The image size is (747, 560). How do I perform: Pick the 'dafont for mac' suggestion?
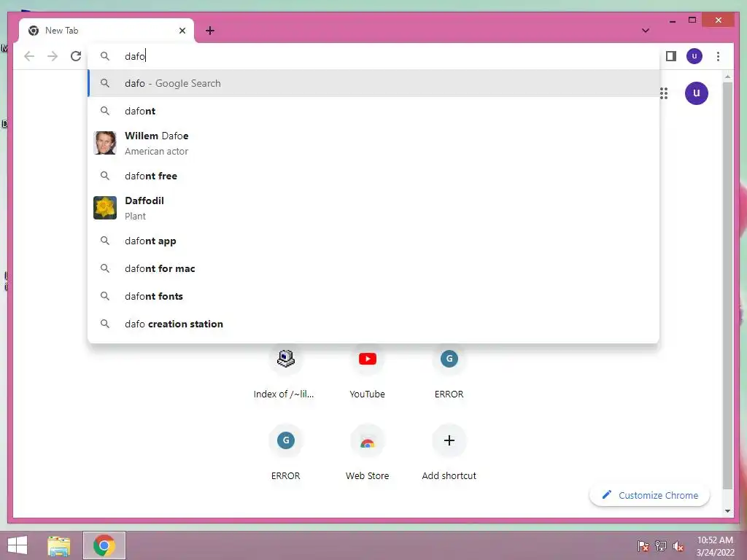pyautogui.click(x=373, y=268)
